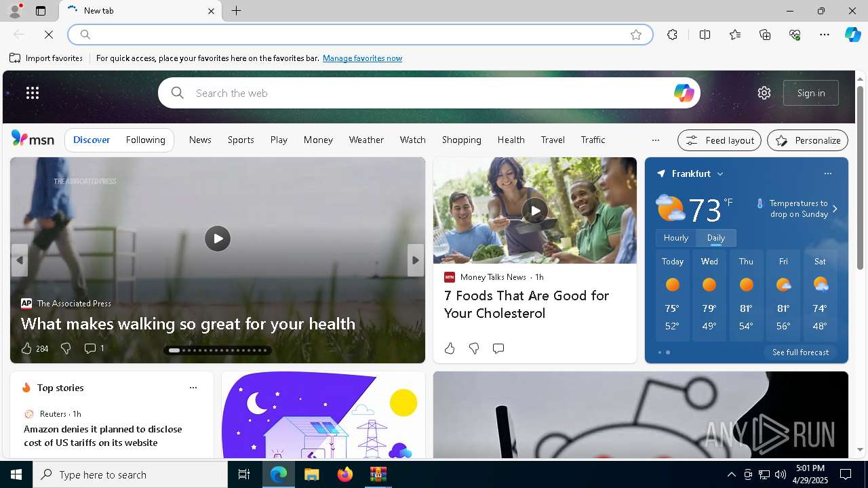Open the page settings gear
This screenshot has width=868, height=488.
coord(764,93)
